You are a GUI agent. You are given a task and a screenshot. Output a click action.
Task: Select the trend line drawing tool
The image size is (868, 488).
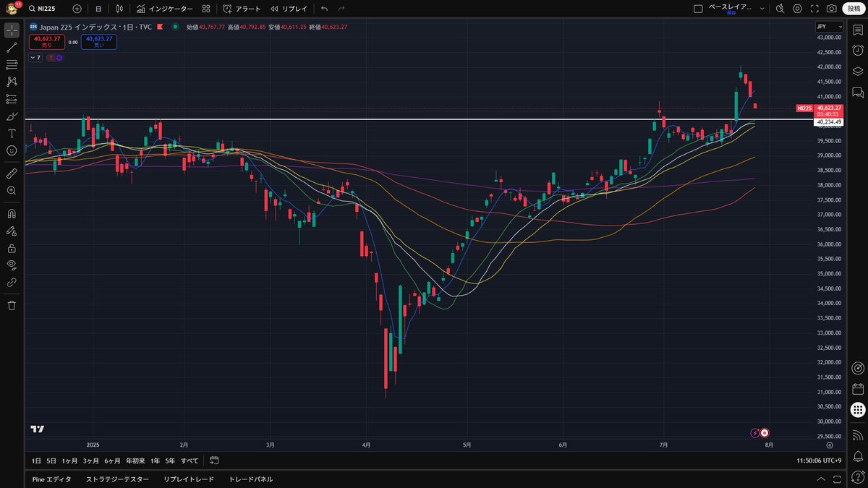tap(12, 48)
